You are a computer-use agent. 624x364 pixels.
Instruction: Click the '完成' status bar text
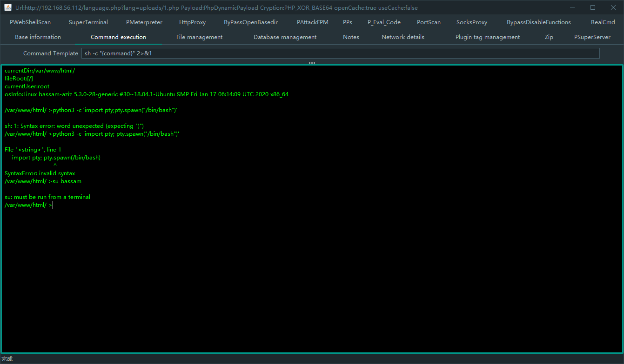tap(7, 359)
